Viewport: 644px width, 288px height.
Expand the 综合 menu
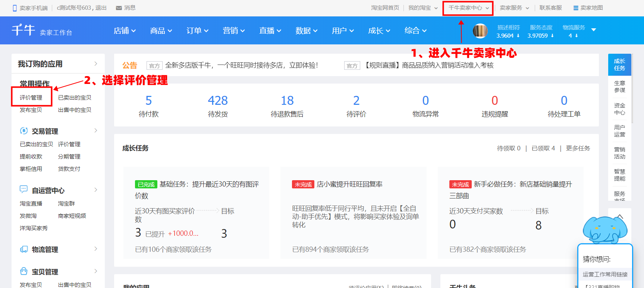(x=416, y=31)
